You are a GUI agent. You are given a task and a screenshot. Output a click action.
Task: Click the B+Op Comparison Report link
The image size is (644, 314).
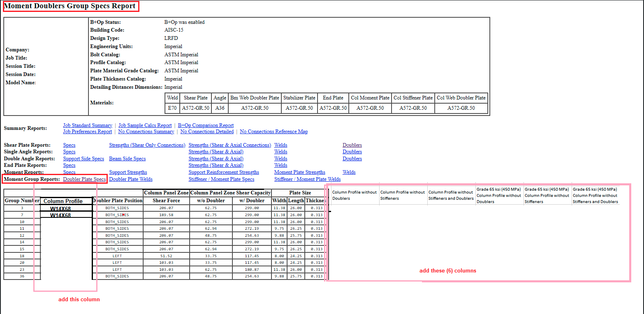(206, 125)
